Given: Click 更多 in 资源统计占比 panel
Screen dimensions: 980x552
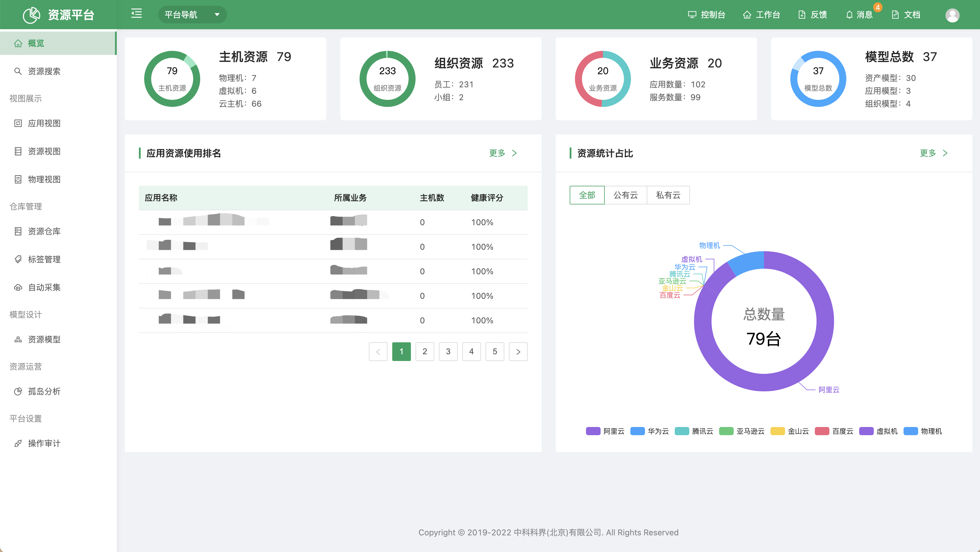Looking at the screenshot, I should point(927,153).
